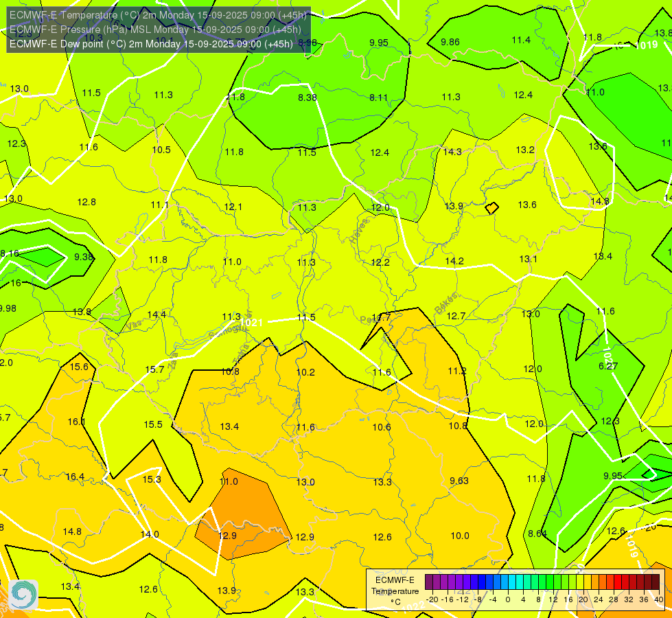This screenshot has height=618, width=672.
Task: Click the map value 9.86
Action: coord(450,42)
